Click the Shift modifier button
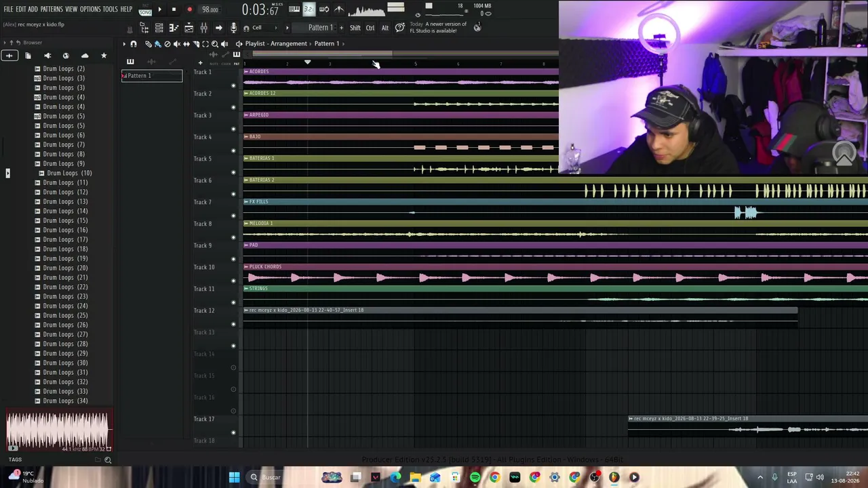Screen dimensions: 868x488 (355, 28)
